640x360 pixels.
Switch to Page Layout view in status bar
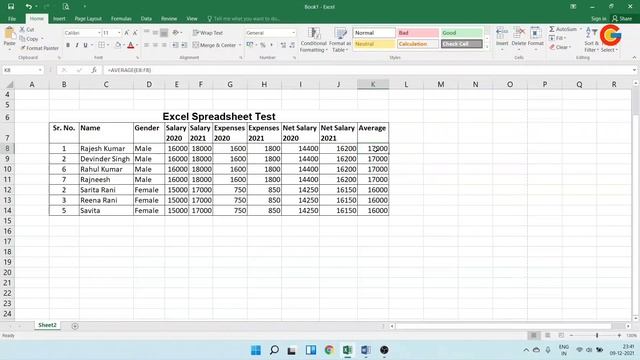[x=547, y=335]
